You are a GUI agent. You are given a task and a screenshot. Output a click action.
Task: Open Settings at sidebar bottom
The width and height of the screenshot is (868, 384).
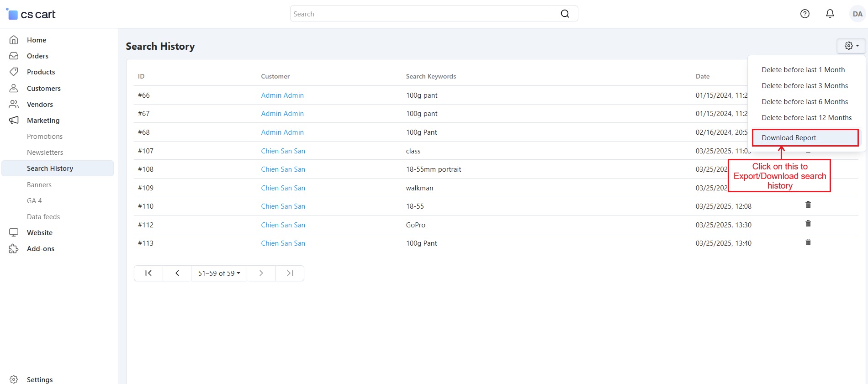[40, 379]
